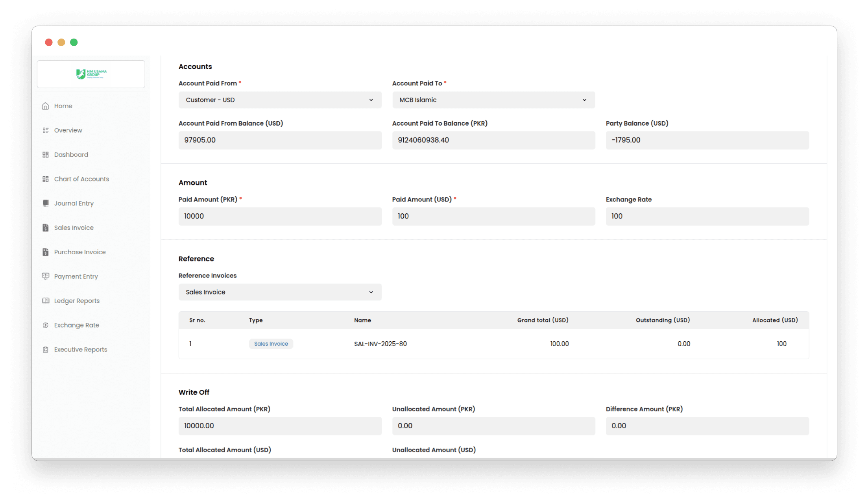Click the Sales Invoice badge in table

click(271, 343)
